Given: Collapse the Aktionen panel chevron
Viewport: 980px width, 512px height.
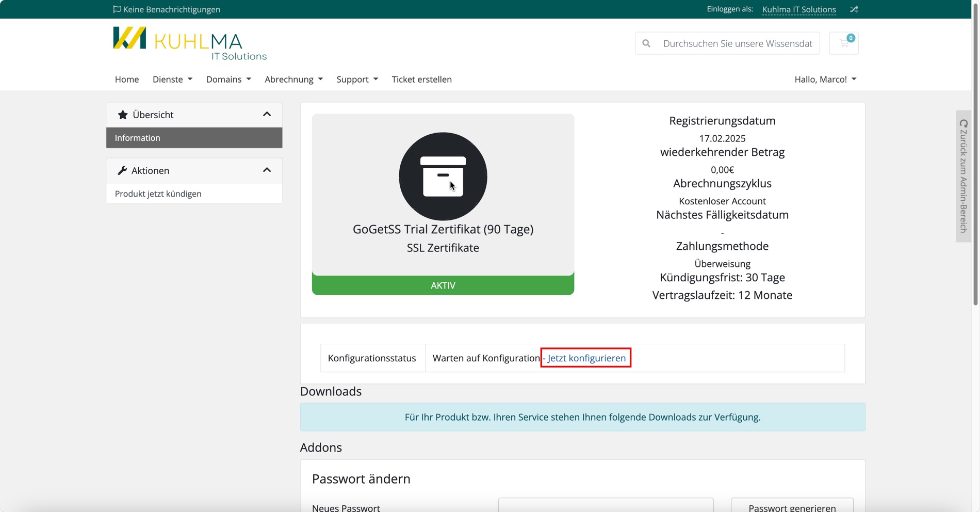Looking at the screenshot, I should point(267,170).
